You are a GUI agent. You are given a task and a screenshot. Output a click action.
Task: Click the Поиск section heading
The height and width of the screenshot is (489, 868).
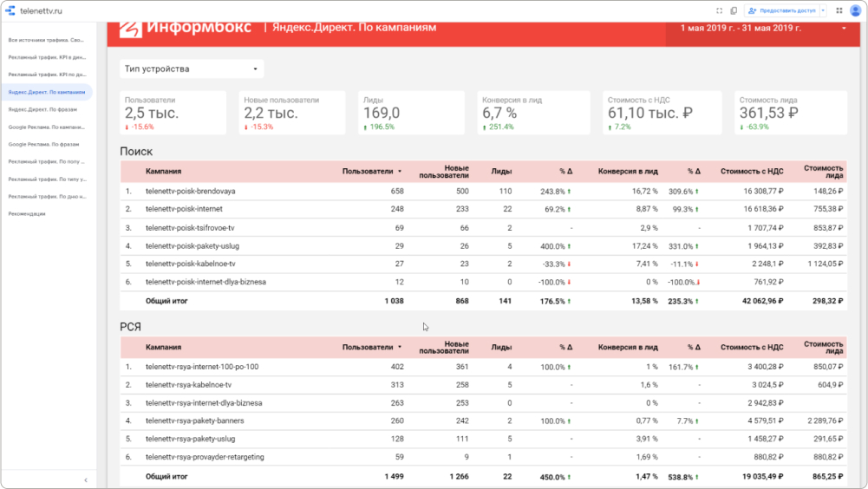point(136,151)
